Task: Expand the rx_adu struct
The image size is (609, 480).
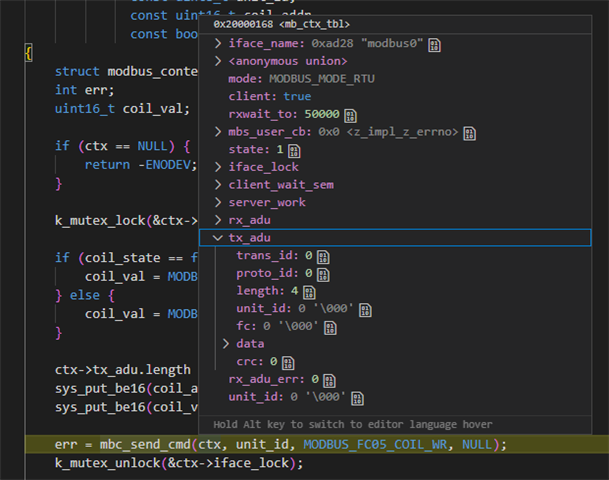Action: point(218,220)
